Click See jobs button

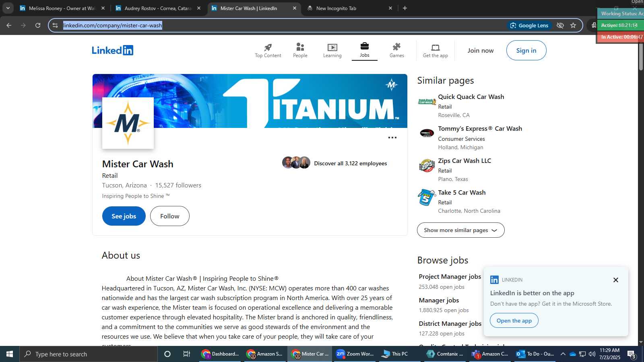[124, 216]
